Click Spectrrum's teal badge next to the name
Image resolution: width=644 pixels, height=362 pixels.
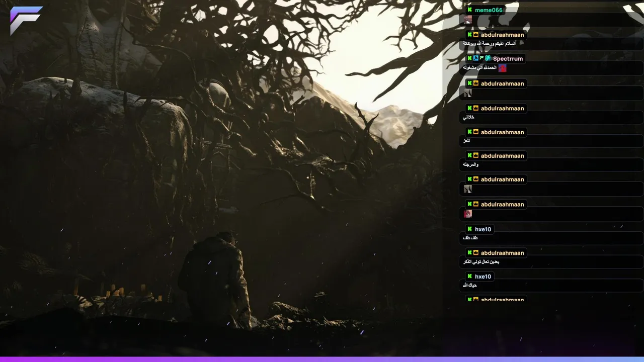(488, 58)
